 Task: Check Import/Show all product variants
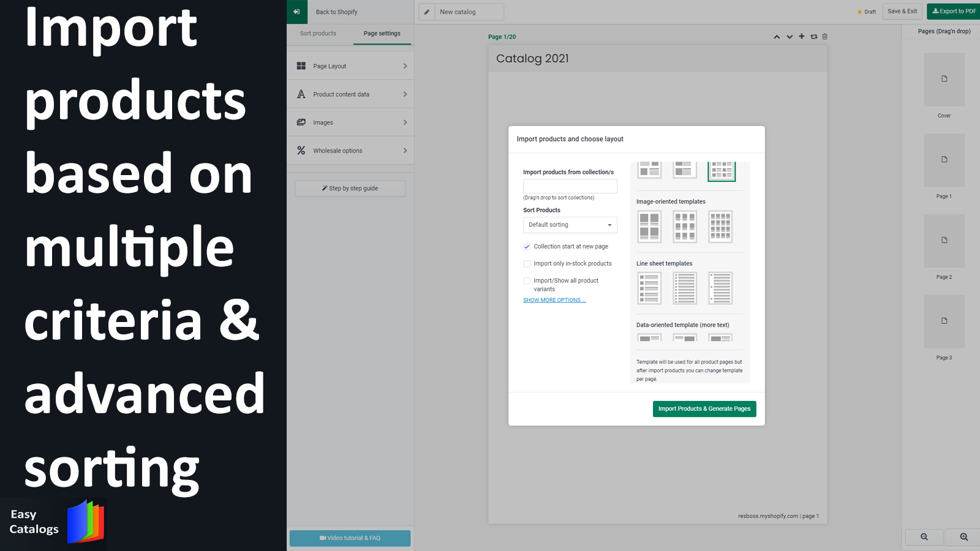coord(527,281)
